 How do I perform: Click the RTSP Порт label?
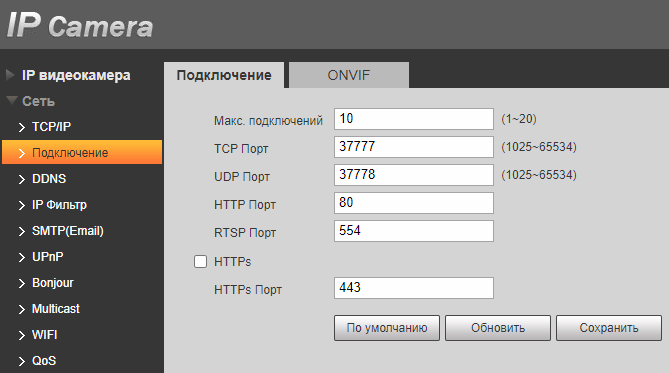[x=245, y=233]
